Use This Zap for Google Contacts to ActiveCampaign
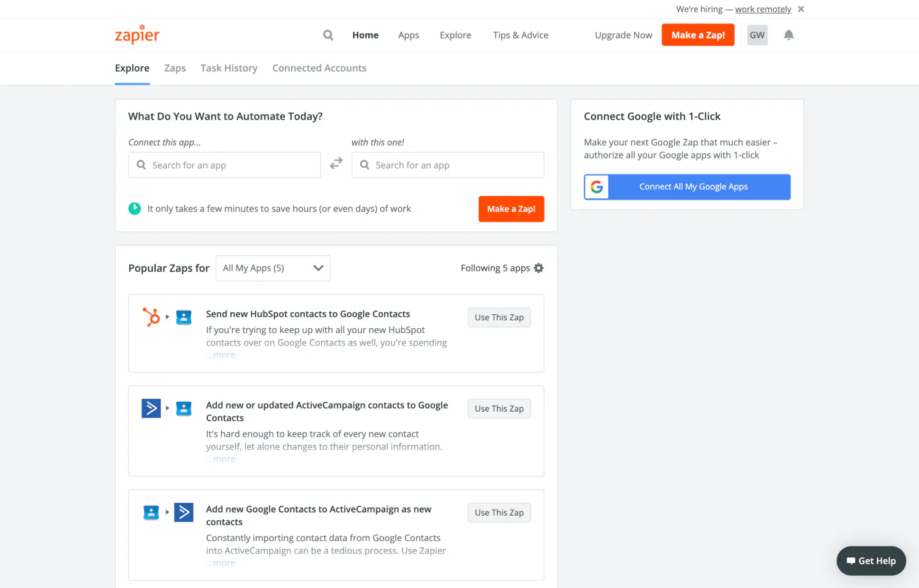The image size is (919, 588). pyautogui.click(x=499, y=513)
